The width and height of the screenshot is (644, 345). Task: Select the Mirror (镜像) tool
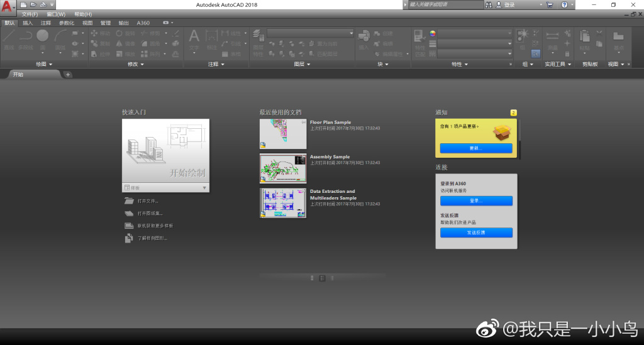click(x=126, y=43)
